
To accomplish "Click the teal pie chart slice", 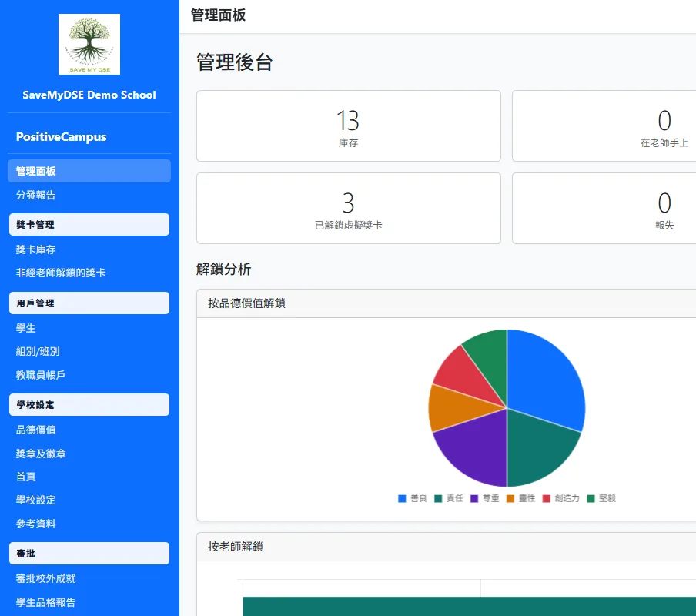I will click(537, 448).
